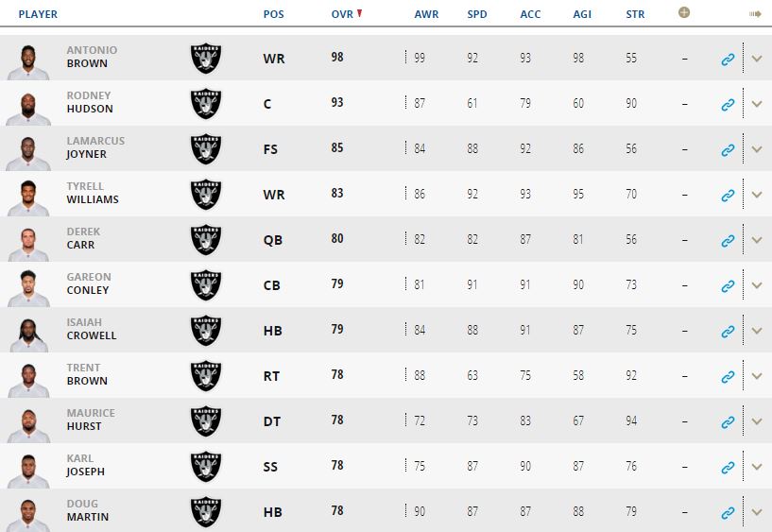Open Antonio Brown's player name link
Screen dimensions: 772x532
(87, 57)
